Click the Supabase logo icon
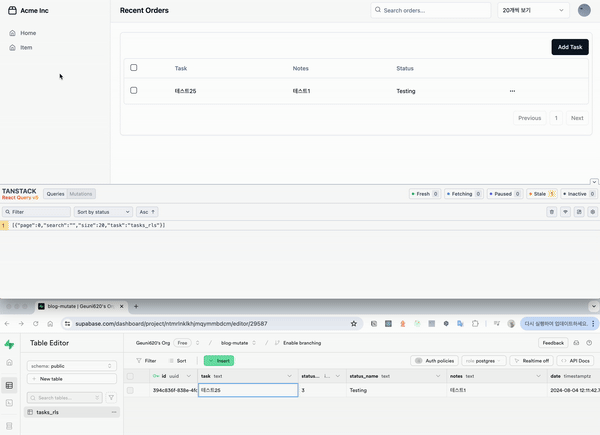 tap(9, 344)
